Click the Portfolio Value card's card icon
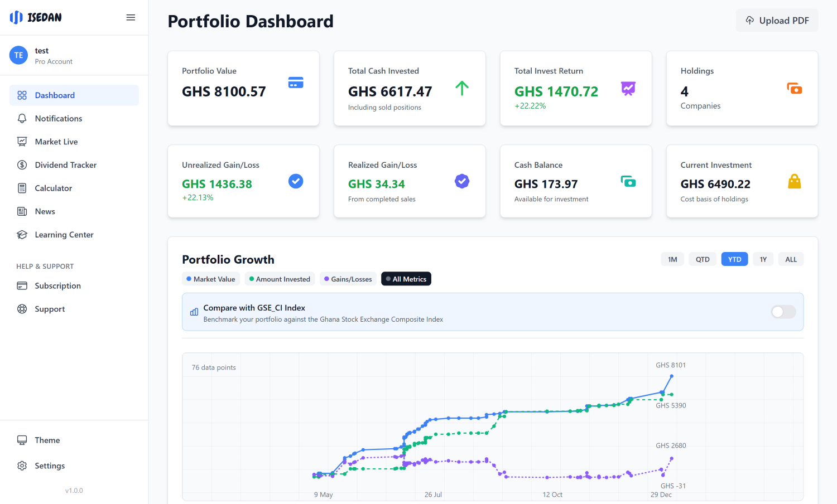This screenshot has height=504, width=837. point(295,82)
